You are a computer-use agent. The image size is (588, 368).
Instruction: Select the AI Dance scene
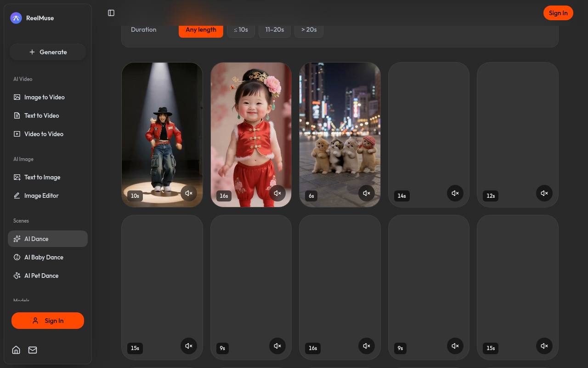pos(48,239)
